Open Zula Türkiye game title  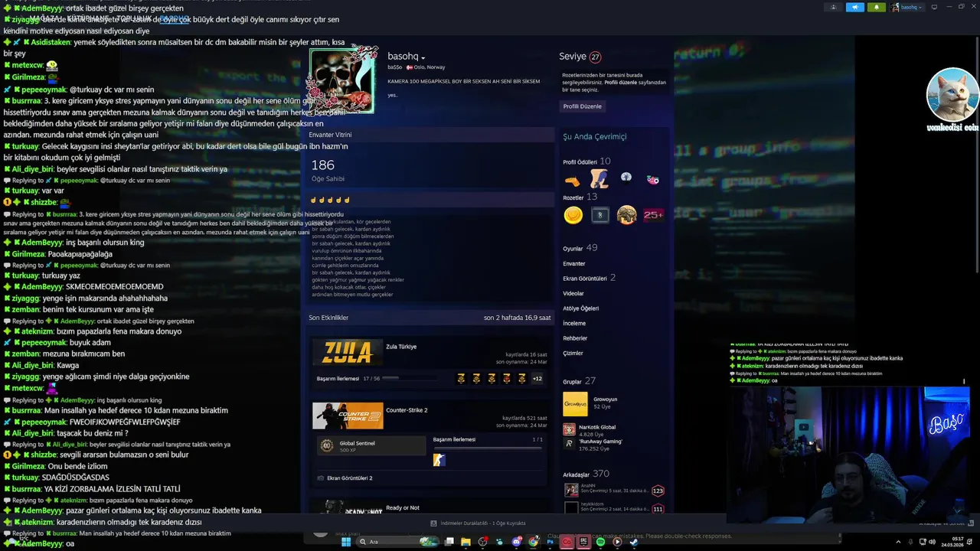point(401,347)
